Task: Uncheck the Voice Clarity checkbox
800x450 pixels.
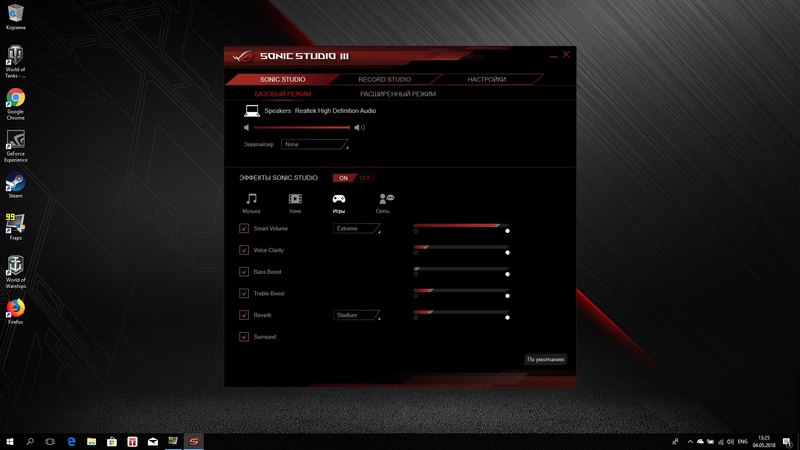Action: tap(244, 250)
